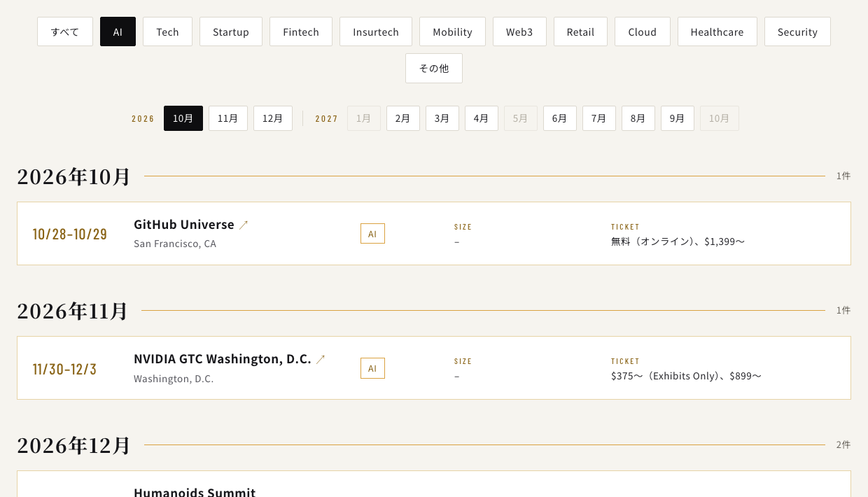Click the San Francisco, CA location text
Image resolution: width=868 pixels, height=497 pixels.
(x=175, y=244)
